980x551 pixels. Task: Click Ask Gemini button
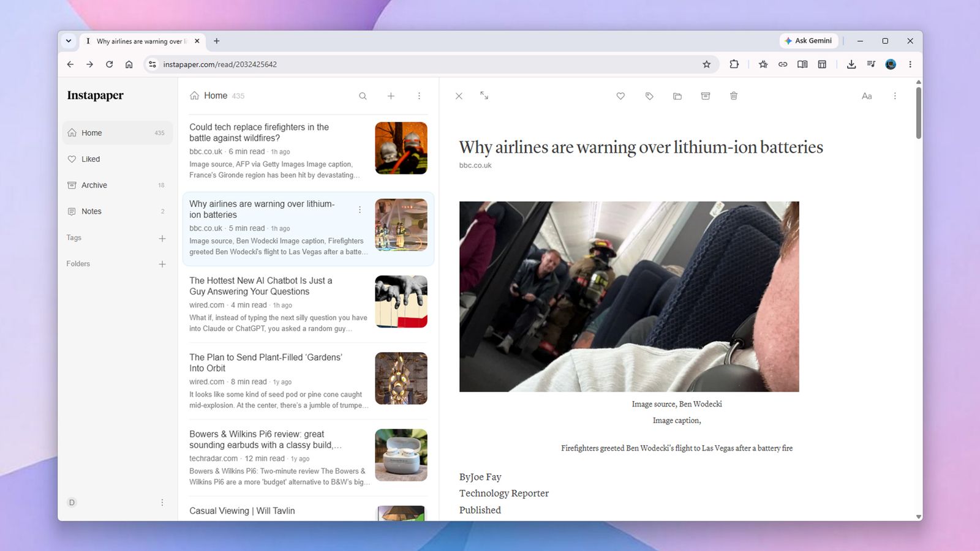point(809,41)
